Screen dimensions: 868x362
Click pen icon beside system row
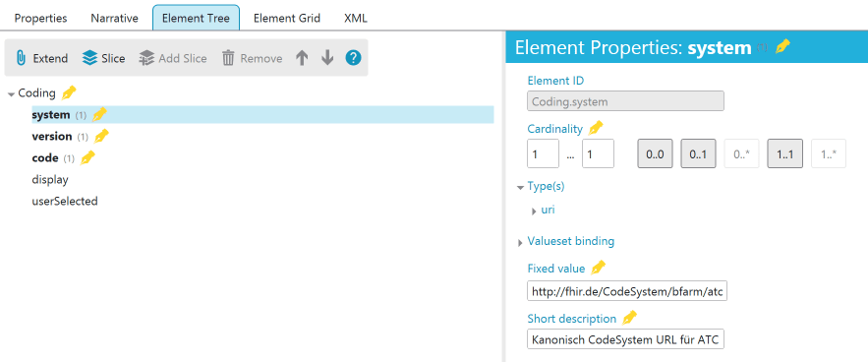(98, 115)
